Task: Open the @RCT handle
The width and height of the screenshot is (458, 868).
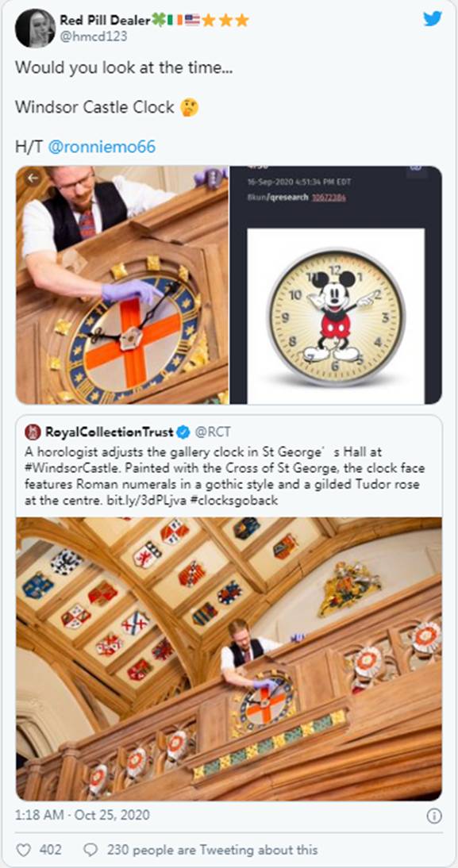Action: [x=214, y=432]
